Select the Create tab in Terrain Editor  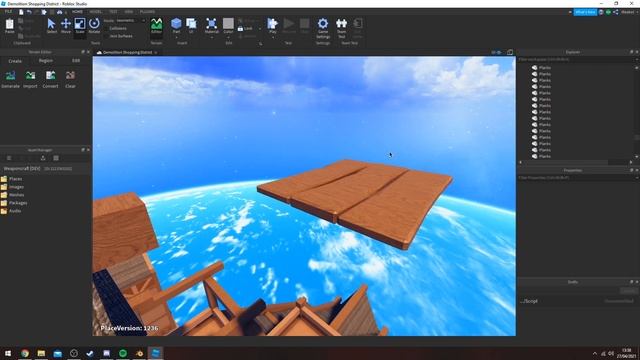click(x=15, y=61)
